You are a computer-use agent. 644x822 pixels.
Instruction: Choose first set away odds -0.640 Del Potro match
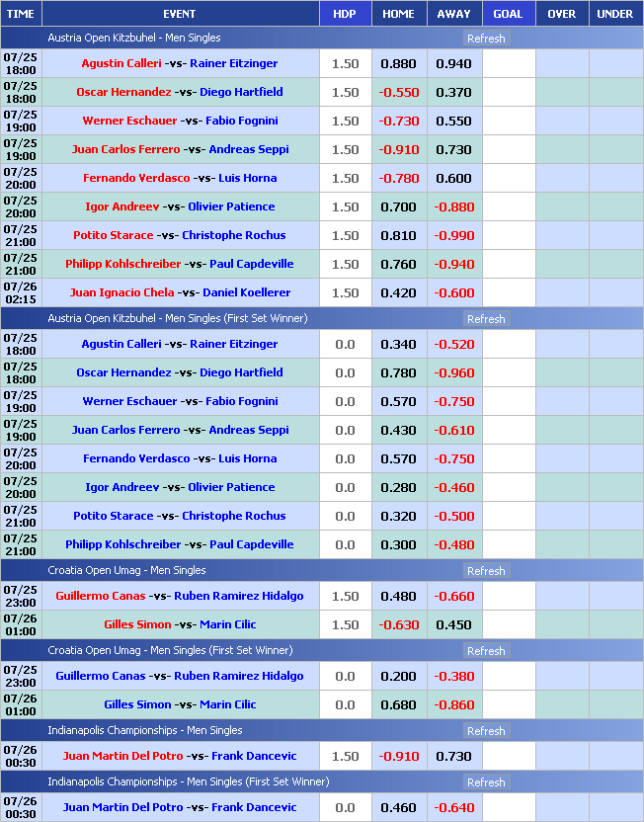tap(453, 807)
